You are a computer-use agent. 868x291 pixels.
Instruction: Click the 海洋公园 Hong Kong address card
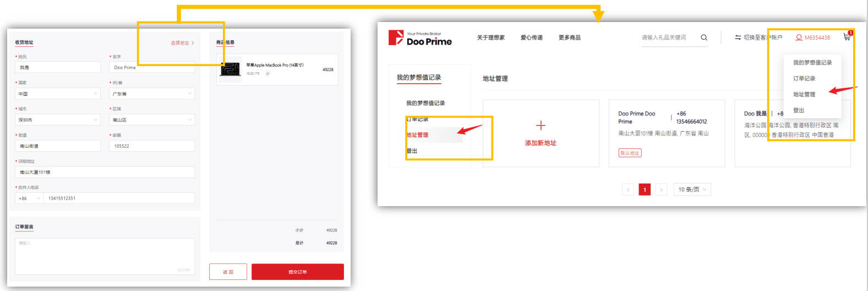793,133
